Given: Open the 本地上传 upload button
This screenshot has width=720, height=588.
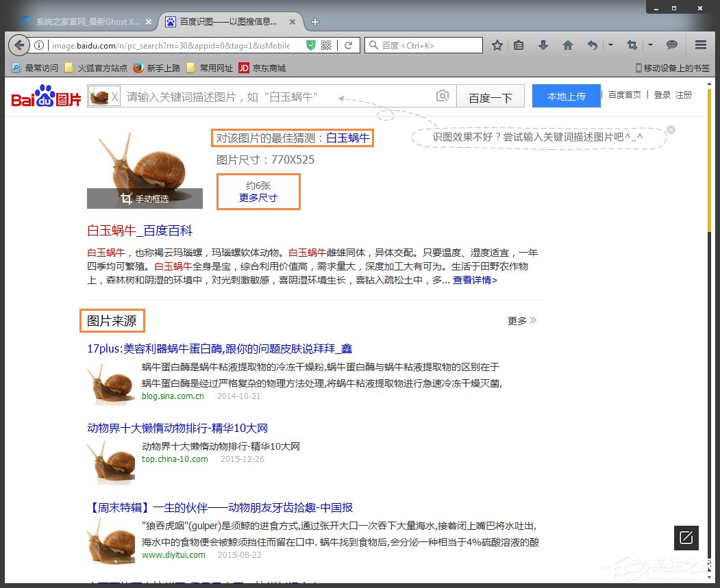Looking at the screenshot, I should coord(566,95).
